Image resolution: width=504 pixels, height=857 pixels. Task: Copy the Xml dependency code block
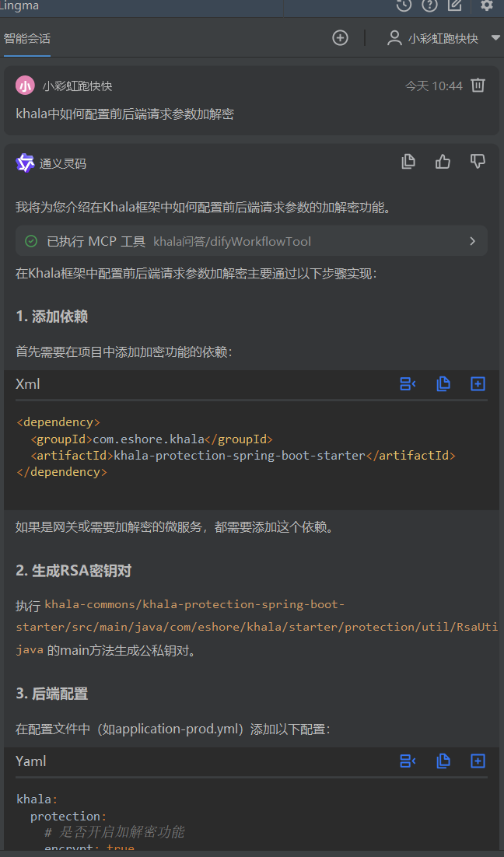point(443,383)
